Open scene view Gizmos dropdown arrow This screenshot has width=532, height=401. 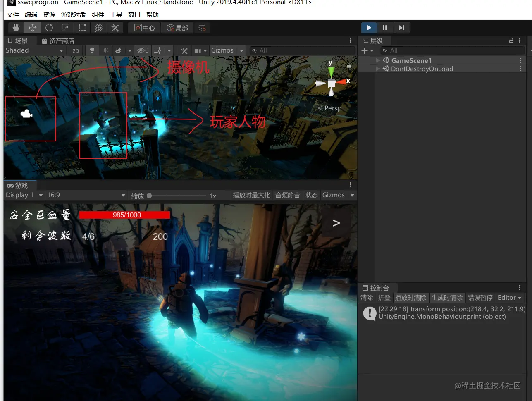[242, 50]
